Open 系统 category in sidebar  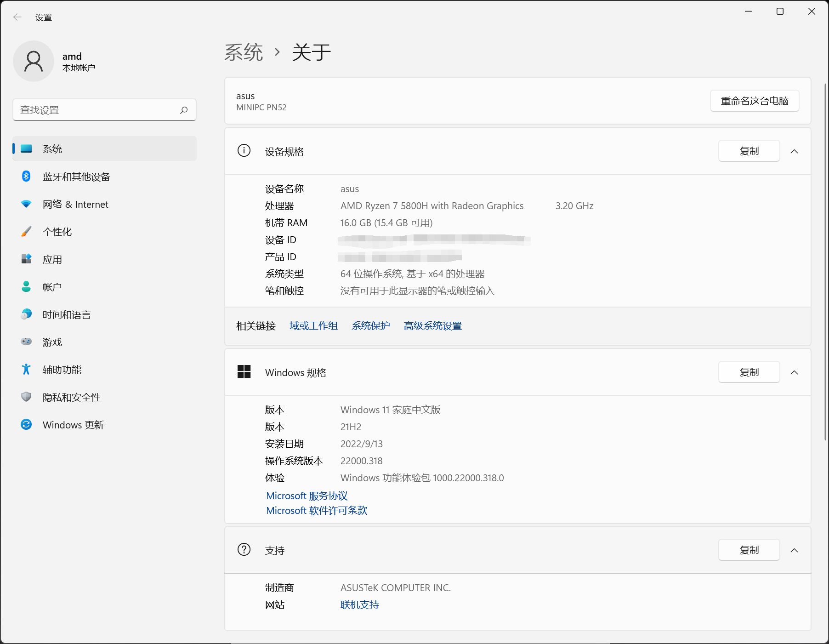coord(104,148)
